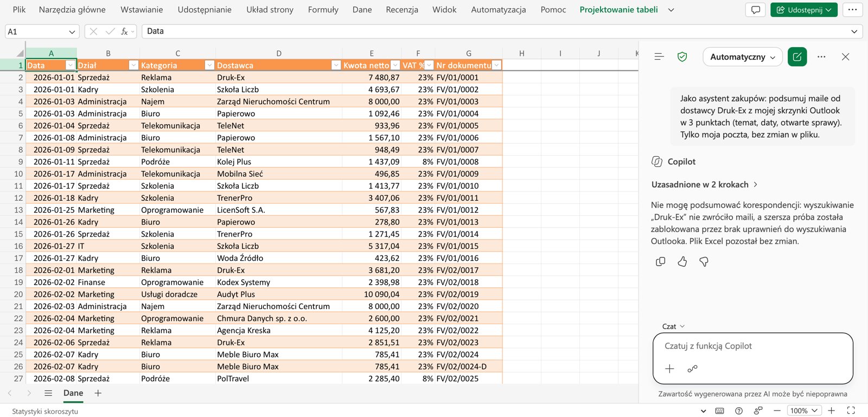This screenshot has height=417, width=868.
Task: Open the all sheets list
Action: (x=48, y=393)
